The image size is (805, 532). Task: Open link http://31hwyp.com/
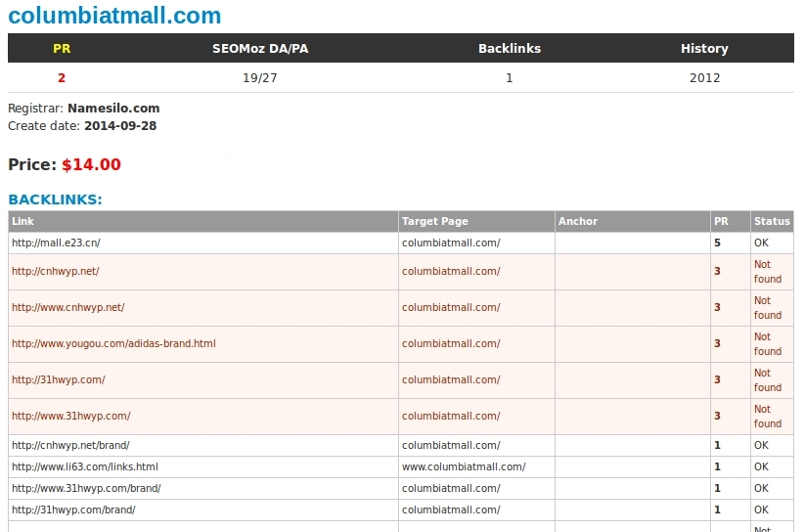59,380
